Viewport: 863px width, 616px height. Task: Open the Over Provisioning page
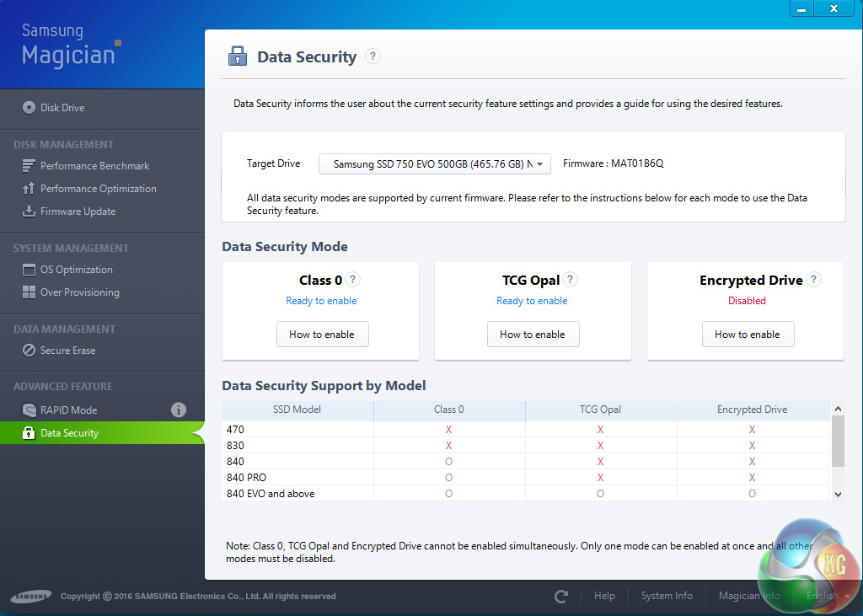click(x=79, y=292)
